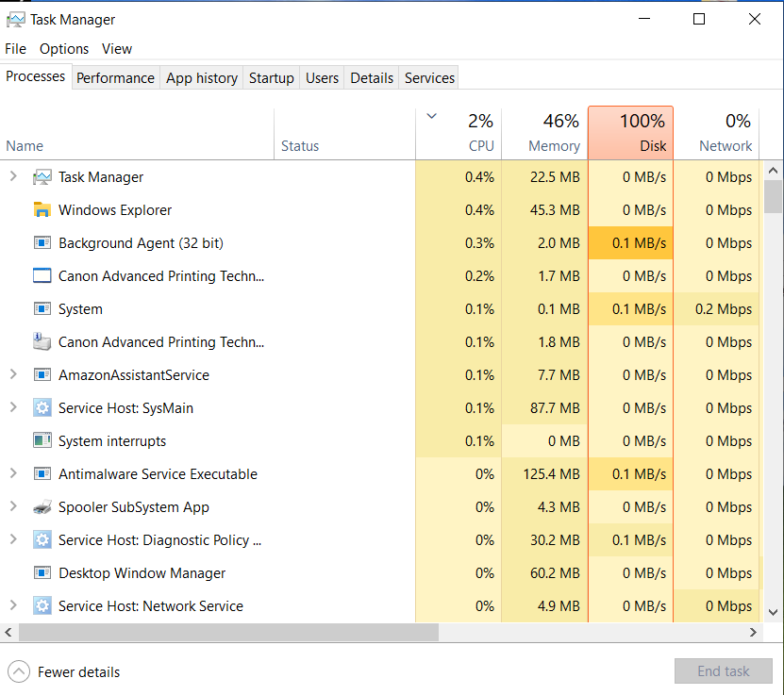Viewport: 784px width, 695px height.
Task: Expand the Service Host: Diagnostic Policy row
Action: [13, 539]
